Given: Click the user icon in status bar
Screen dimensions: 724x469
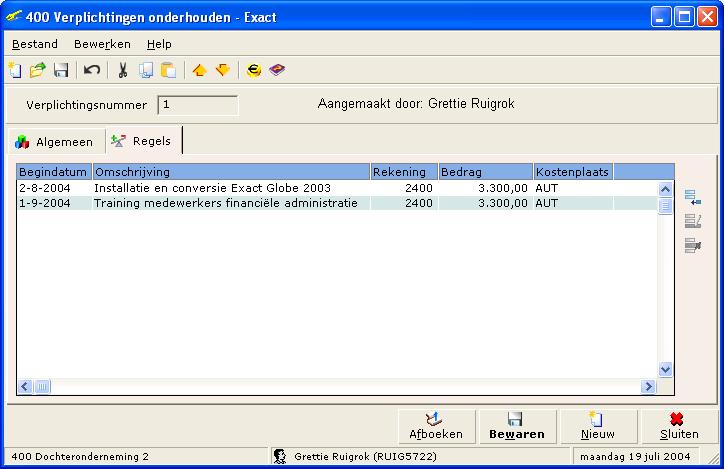Looking at the screenshot, I should (279, 456).
